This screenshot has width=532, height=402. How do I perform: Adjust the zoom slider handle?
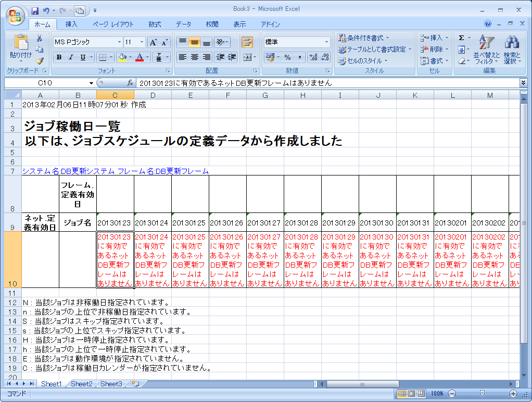482,394
